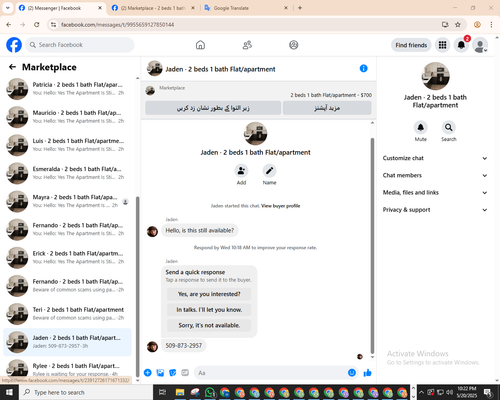Open the Chrome three-dot menu
500x400 pixels.
pyautogui.click(x=491, y=24)
